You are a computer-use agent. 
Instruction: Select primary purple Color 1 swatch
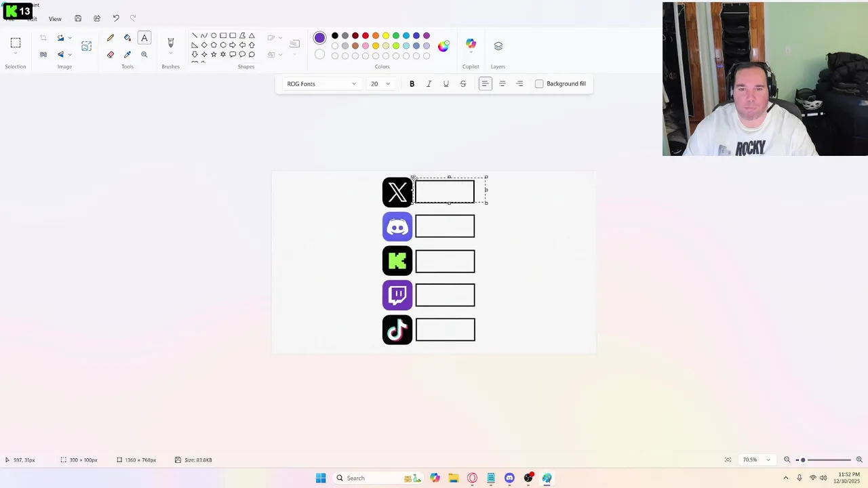pos(319,38)
